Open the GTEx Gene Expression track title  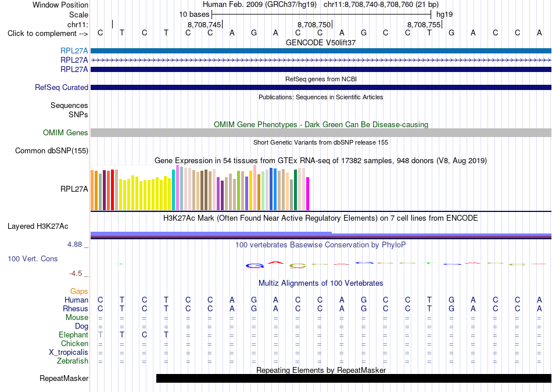tap(321, 161)
